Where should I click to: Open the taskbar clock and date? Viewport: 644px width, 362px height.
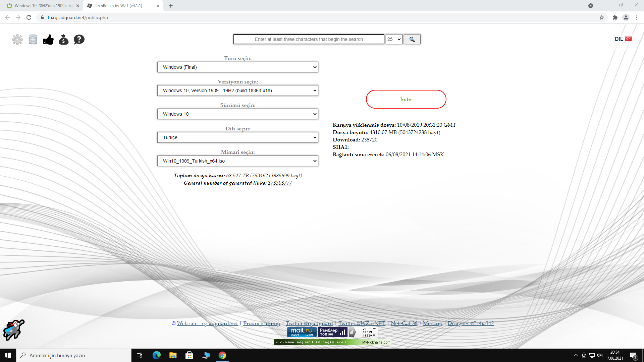615,355
